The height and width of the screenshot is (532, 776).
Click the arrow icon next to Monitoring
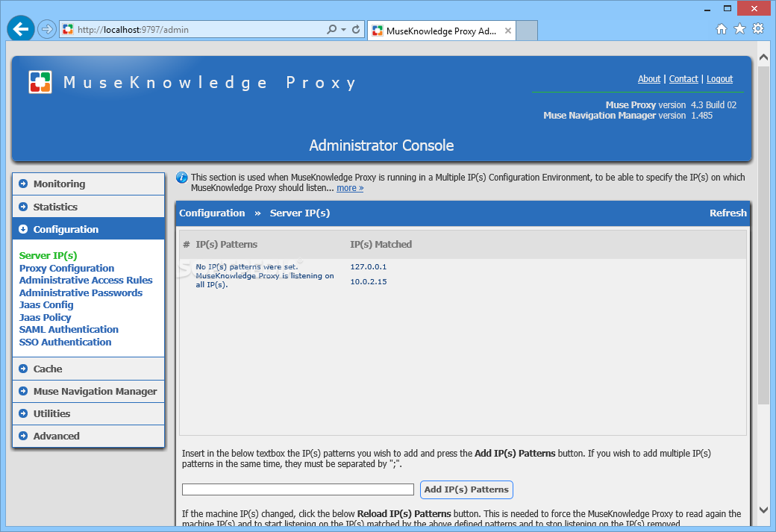tap(23, 184)
